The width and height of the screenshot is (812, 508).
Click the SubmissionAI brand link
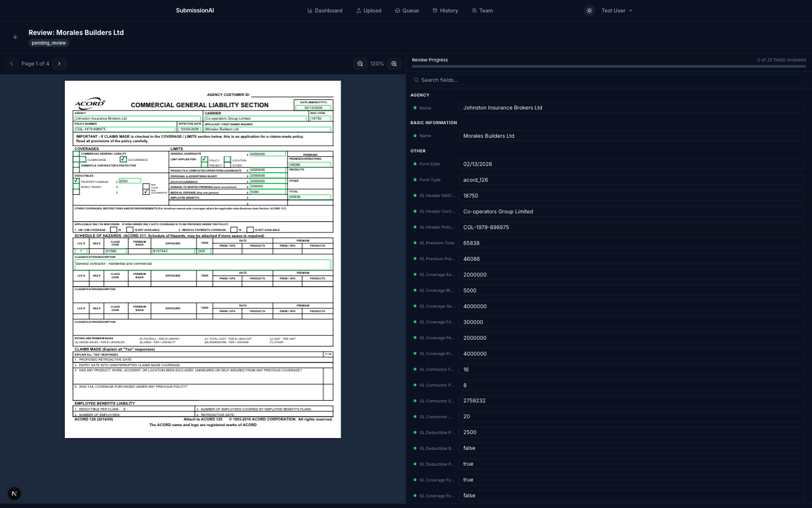tap(195, 11)
